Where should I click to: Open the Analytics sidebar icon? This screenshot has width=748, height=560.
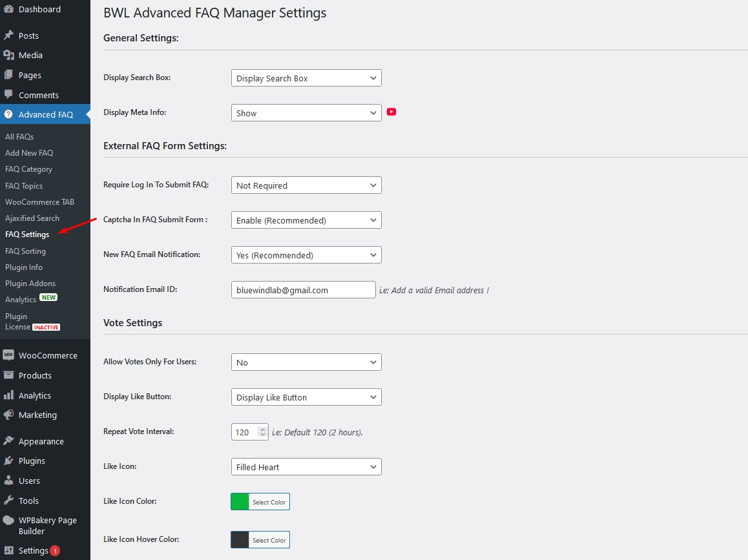click(x=9, y=395)
